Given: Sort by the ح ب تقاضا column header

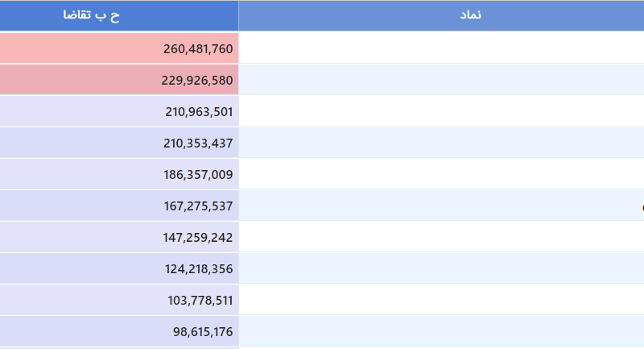Looking at the screenshot, I should (119, 15).
